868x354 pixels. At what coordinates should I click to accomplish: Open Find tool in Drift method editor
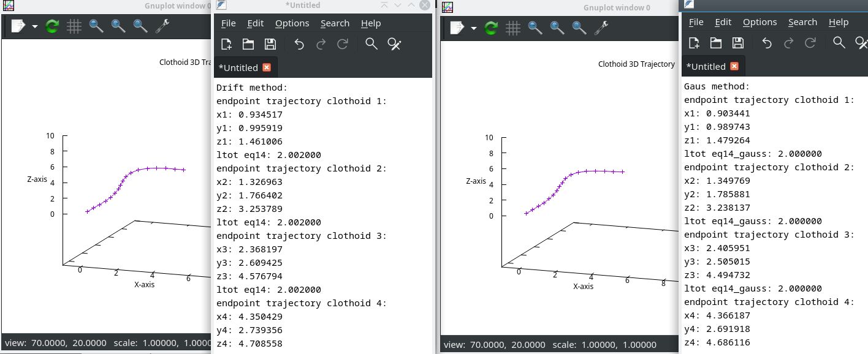click(371, 43)
